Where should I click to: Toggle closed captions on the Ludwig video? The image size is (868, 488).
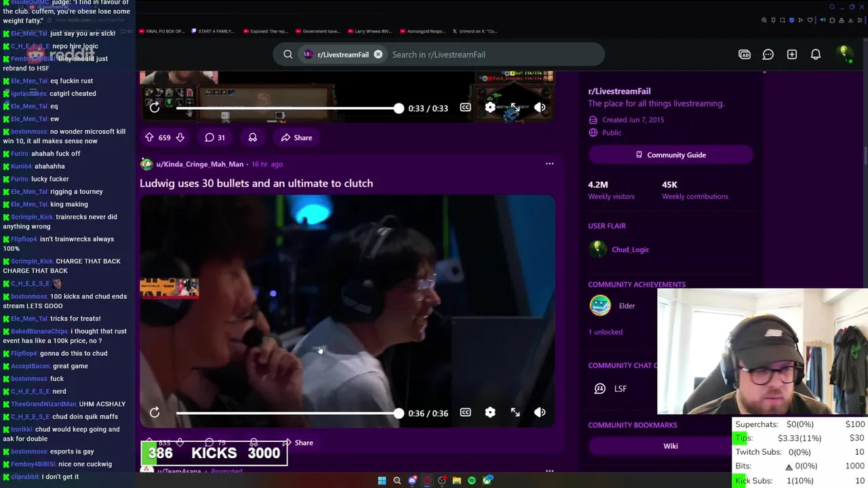click(465, 413)
